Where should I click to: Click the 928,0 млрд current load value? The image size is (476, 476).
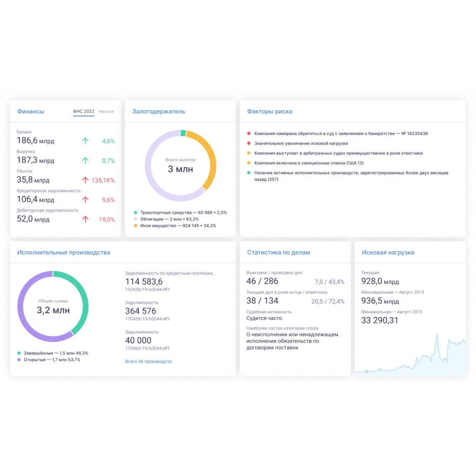click(380, 281)
